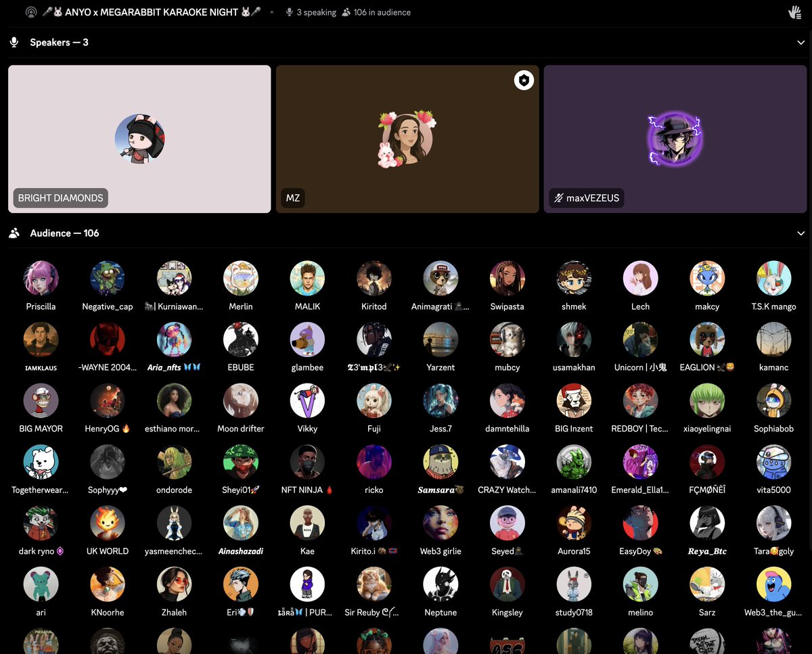Image resolution: width=812 pixels, height=654 pixels.
Task: Open T.S.K mango's avatar
Action: coord(773,278)
